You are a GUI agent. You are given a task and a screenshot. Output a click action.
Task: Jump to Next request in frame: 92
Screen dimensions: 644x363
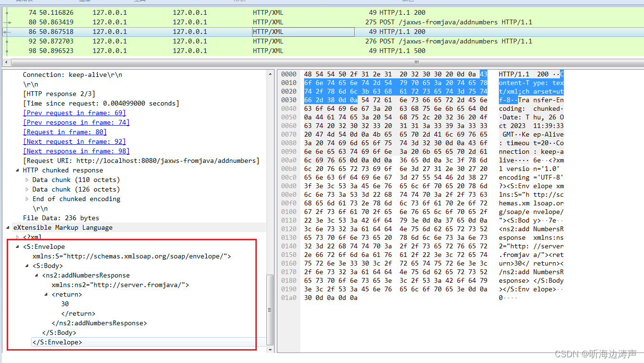tap(74, 142)
